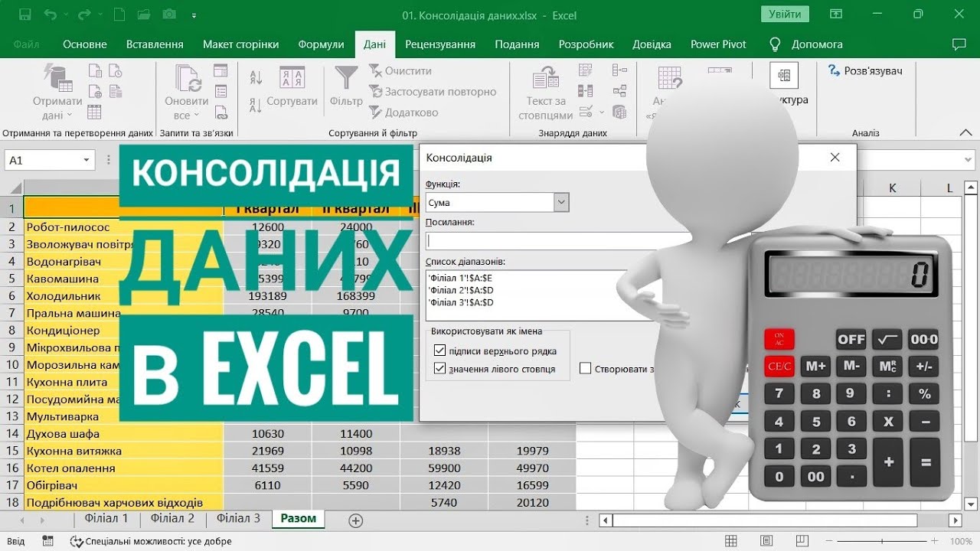Launch Текст за стовпцями wizard
The width and height of the screenshot is (980, 551).
(x=546, y=93)
